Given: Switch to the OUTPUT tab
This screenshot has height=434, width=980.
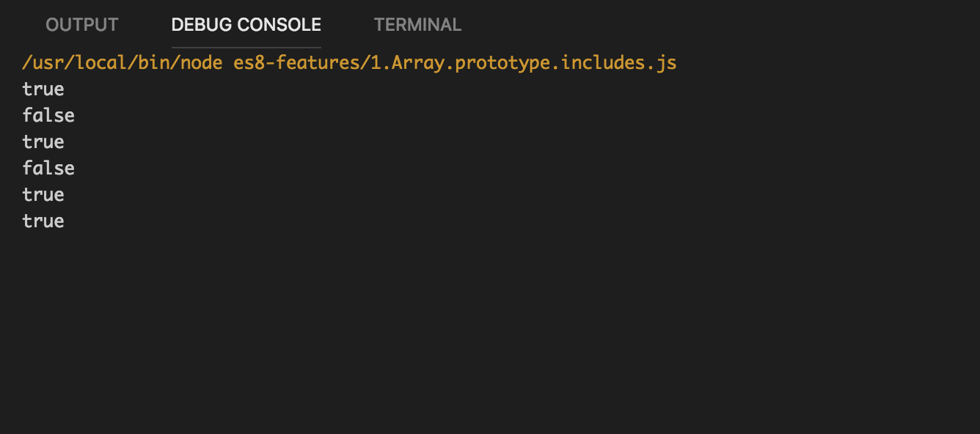Looking at the screenshot, I should click(x=81, y=24).
